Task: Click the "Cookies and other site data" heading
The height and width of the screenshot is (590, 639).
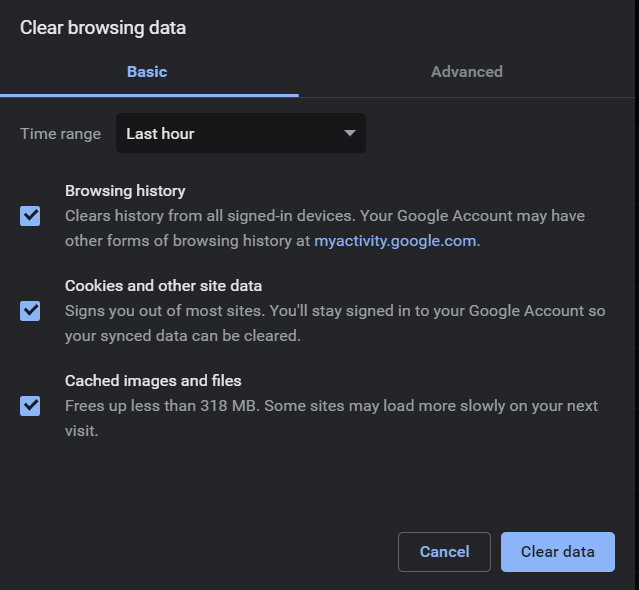Action: [x=163, y=286]
